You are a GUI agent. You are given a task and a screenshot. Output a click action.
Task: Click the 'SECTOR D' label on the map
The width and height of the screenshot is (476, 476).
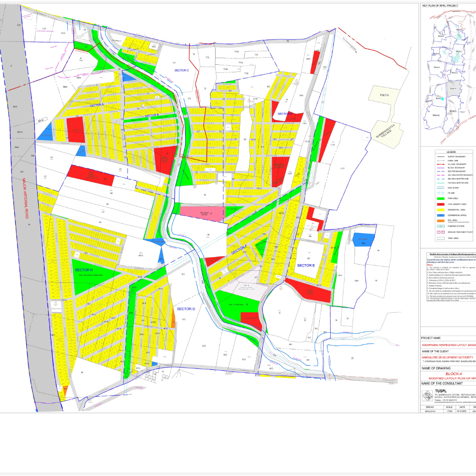click(285, 114)
